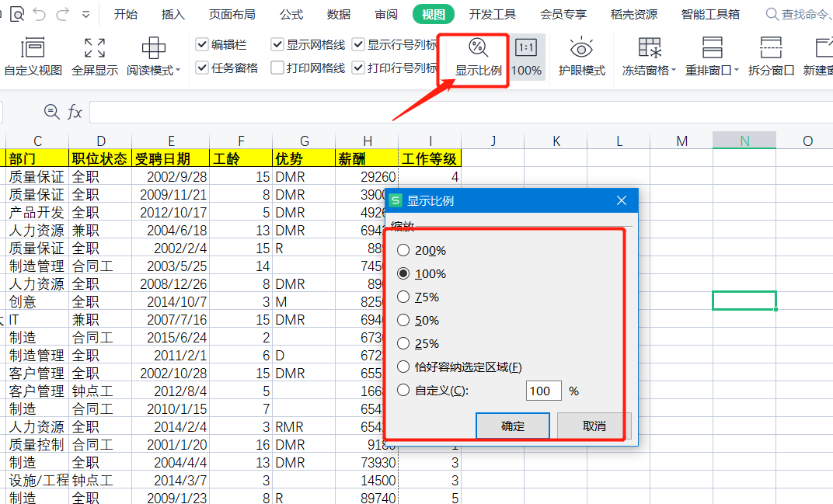Select the 200% zoom radio button
Screen dimensions: 833x504
coord(403,250)
